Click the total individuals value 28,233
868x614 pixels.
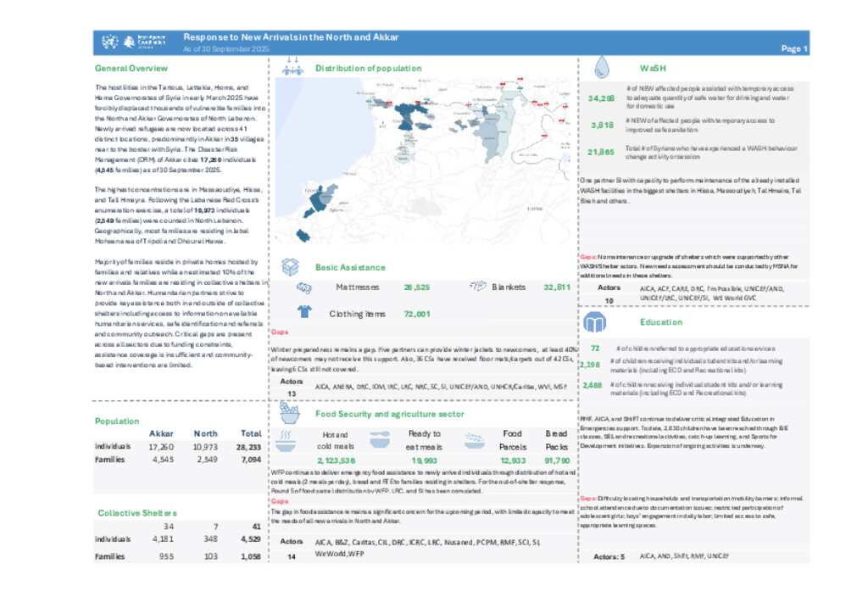[252, 445]
